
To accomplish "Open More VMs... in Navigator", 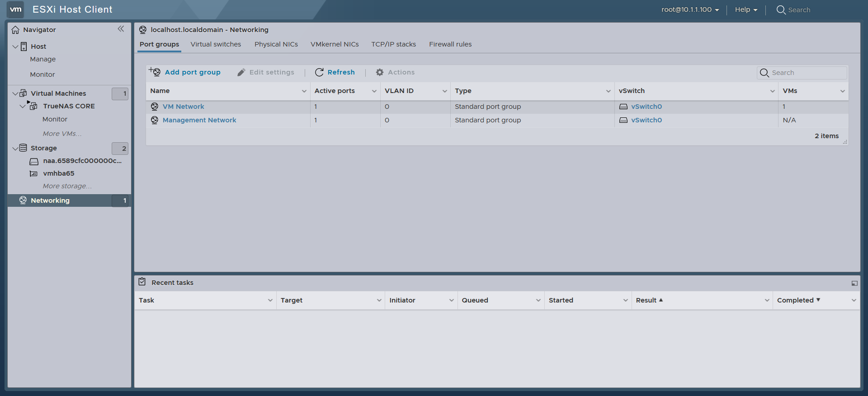I will click(x=62, y=134).
